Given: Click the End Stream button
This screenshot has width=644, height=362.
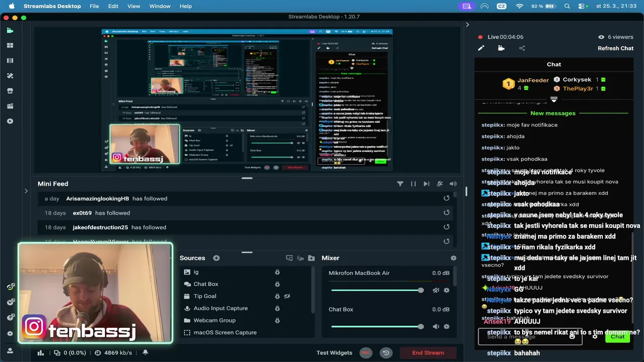Looking at the screenshot, I should point(428,352).
